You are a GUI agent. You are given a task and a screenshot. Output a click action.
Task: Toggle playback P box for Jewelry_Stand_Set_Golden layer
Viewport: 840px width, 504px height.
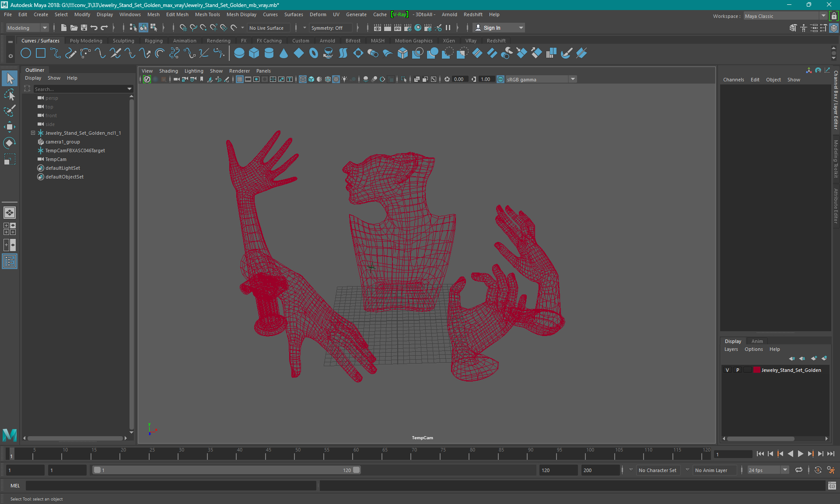pyautogui.click(x=738, y=370)
